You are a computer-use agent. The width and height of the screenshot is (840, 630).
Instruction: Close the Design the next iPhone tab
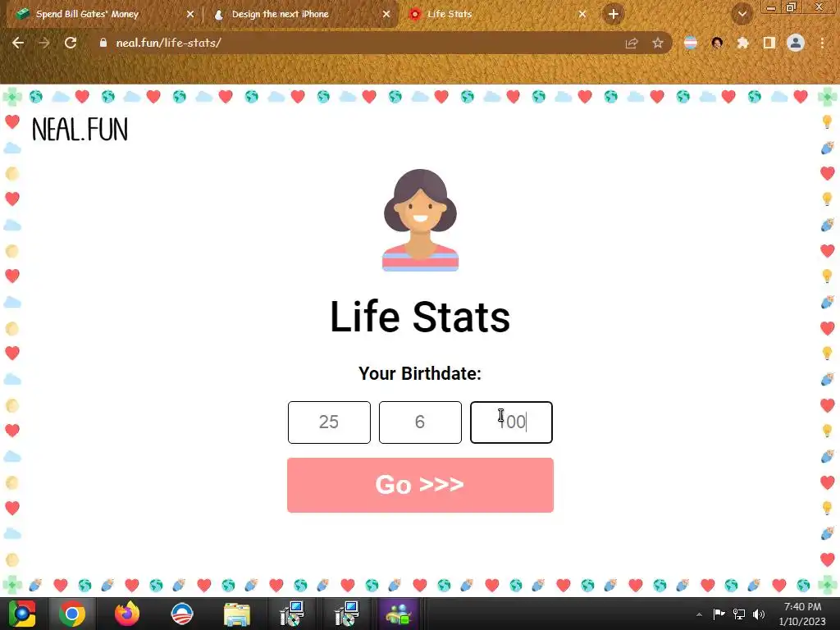click(386, 14)
